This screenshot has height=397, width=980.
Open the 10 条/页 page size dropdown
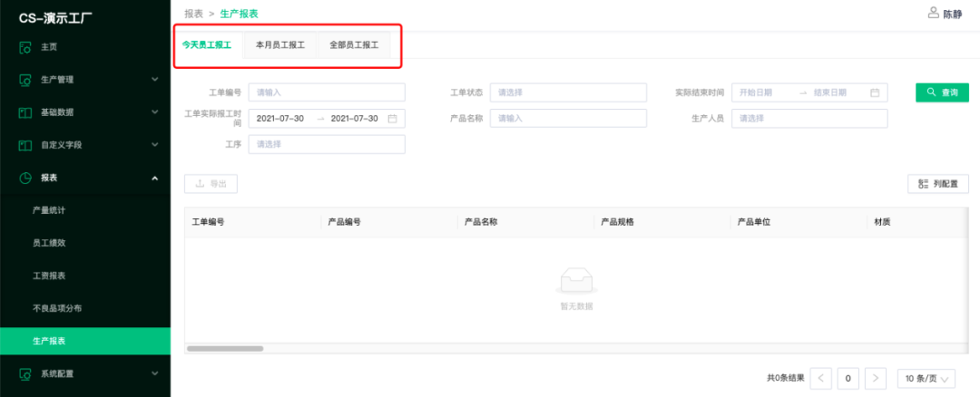pos(926,378)
